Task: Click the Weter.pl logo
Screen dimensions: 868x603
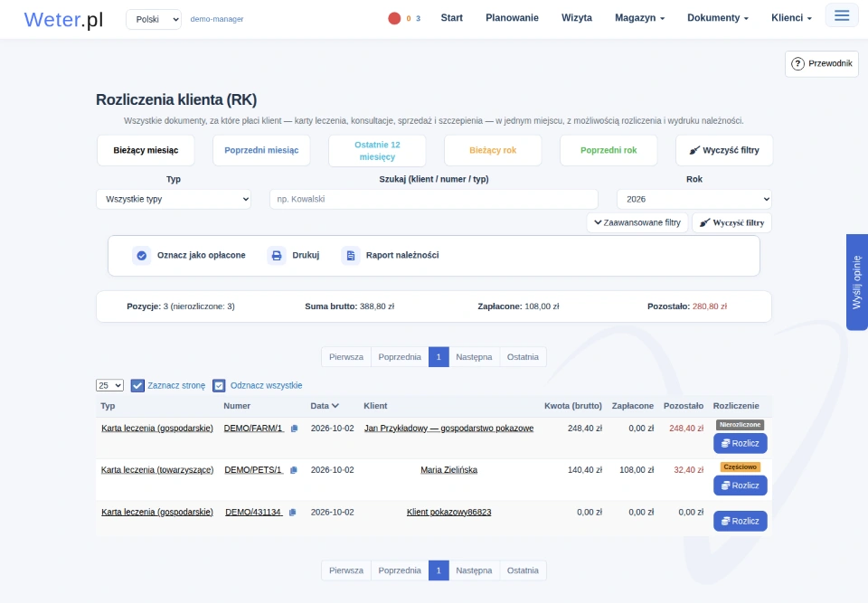Action: tap(63, 19)
